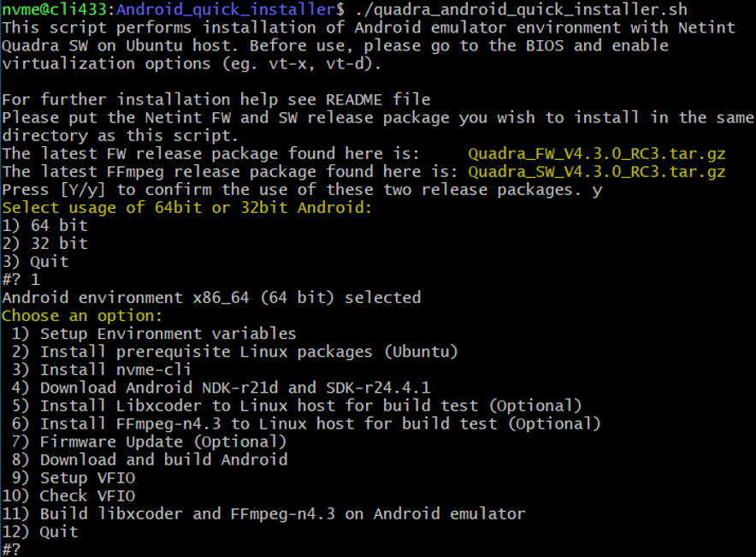
Task: Click the "10) Check VFIO" line
Action: point(68,496)
